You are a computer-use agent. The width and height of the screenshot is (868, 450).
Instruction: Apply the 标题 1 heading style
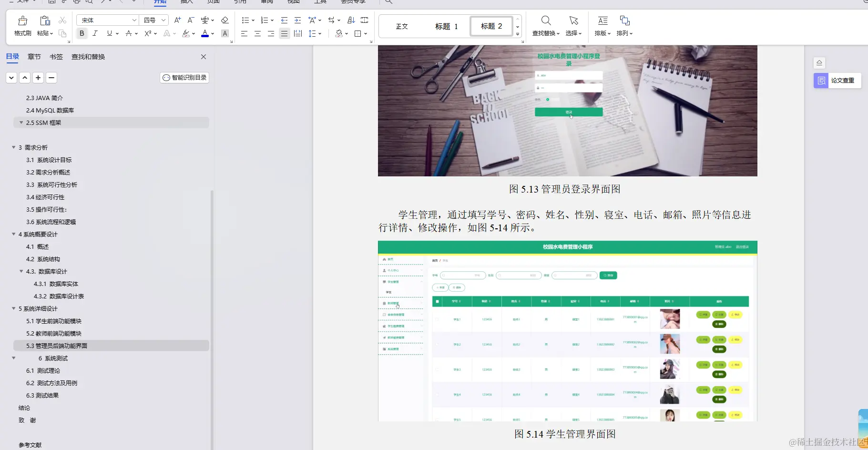click(447, 26)
